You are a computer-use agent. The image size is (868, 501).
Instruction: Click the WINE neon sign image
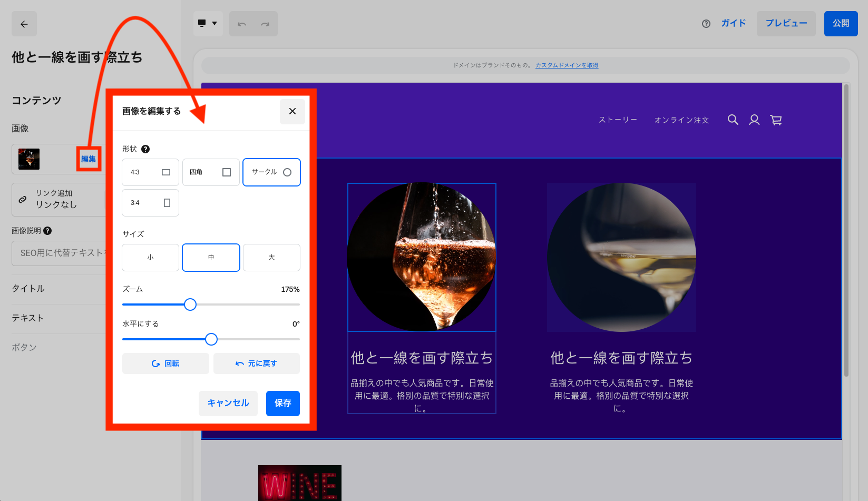[300, 483]
